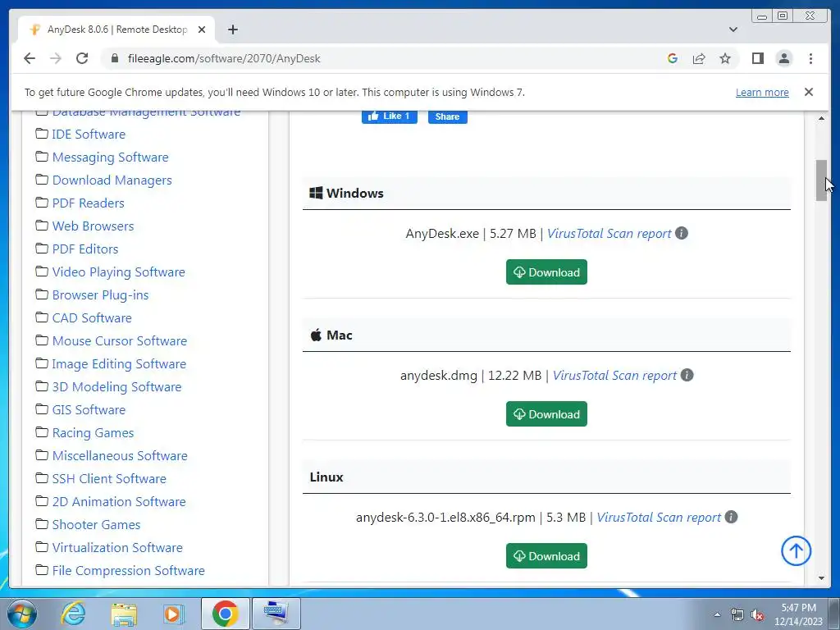Open the IDE Software category

pos(89,135)
